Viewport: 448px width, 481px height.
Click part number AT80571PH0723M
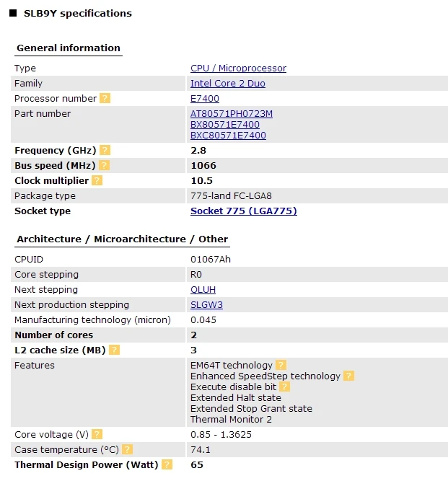click(x=232, y=114)
